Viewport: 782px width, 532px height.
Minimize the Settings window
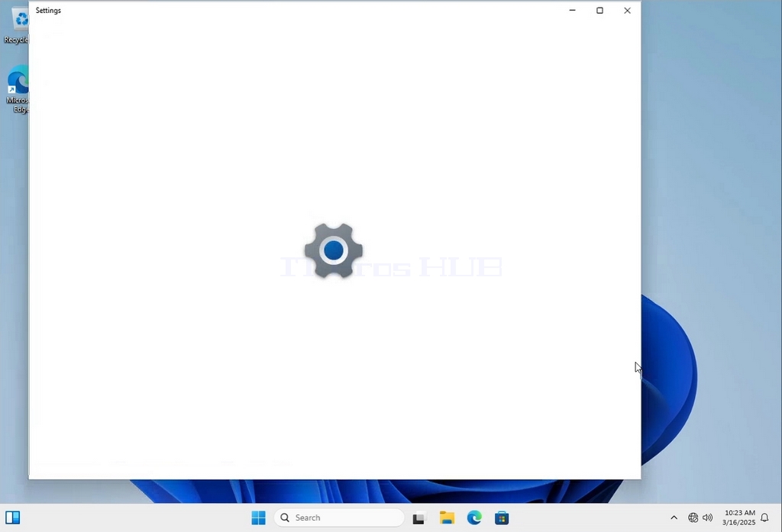tap(573, 10)
